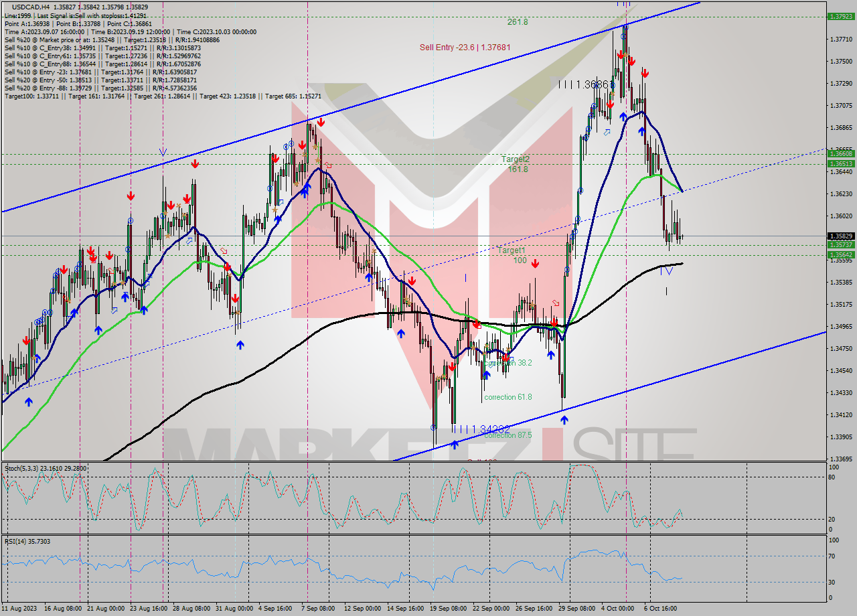
Task: Select the red down arrow near 7 Sep high
Action: pos(321,123)
